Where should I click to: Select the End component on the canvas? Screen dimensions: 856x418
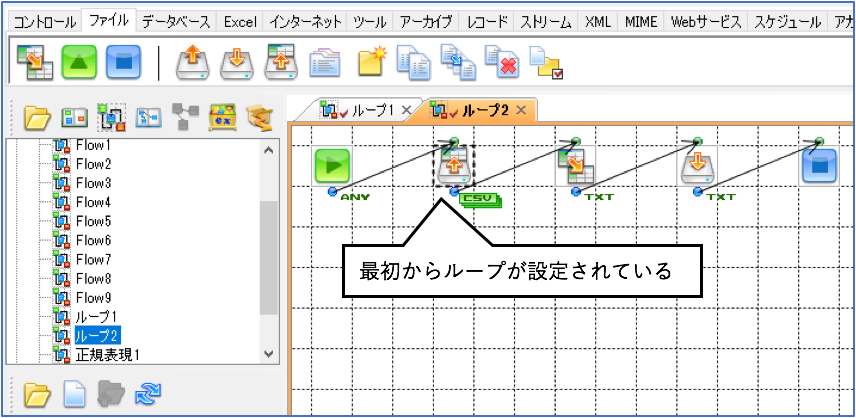pos(820,166)
